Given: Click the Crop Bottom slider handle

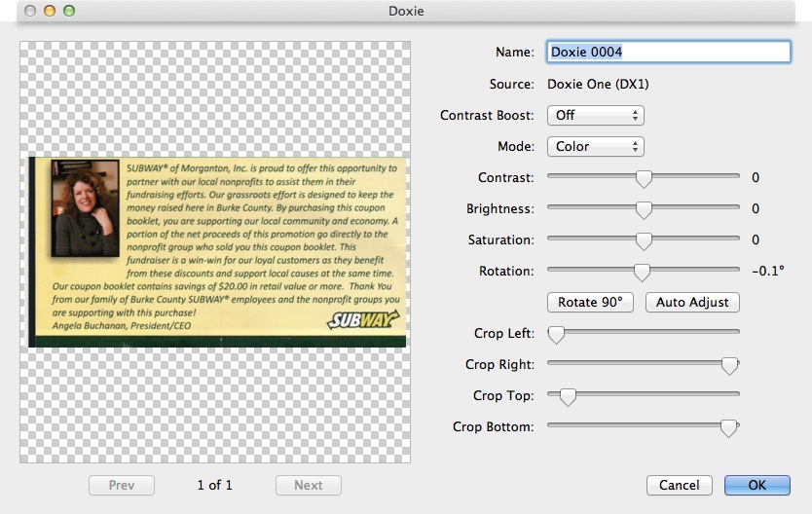Looking at the screenshot, I should [x=728, y=427].
